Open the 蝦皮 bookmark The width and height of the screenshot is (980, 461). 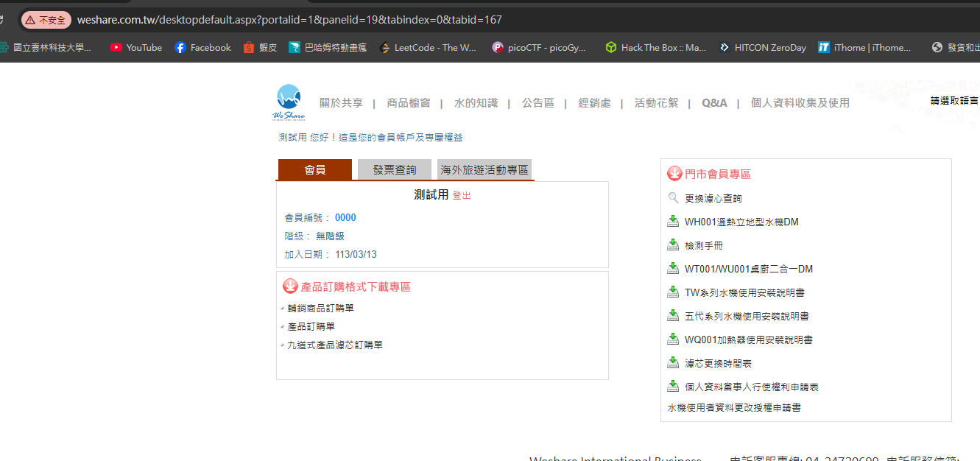tap(260, 47)
